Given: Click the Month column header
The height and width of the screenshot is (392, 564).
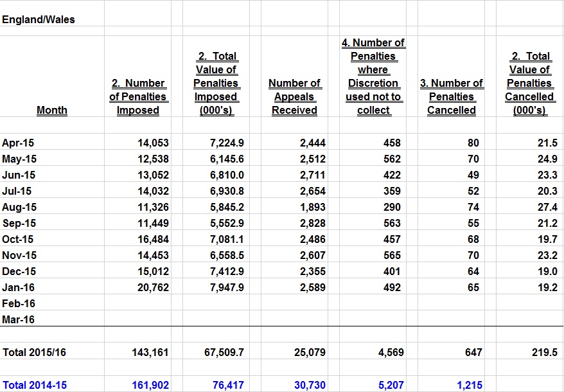Looking at the screenshot, I should pos(52,110).
